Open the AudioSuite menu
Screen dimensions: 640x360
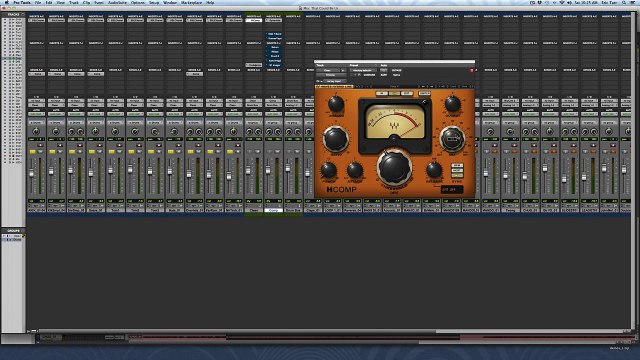point(117,2)
